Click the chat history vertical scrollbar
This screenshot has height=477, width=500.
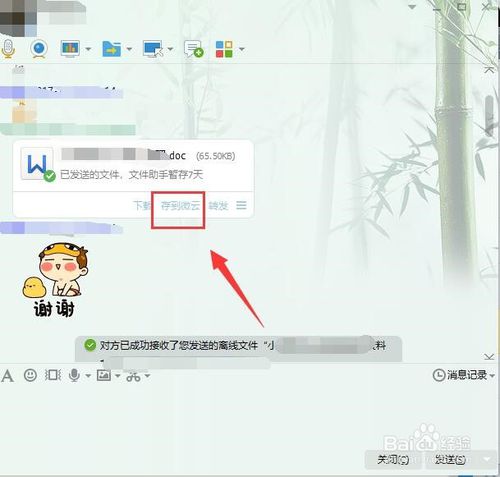click(489, 115)
